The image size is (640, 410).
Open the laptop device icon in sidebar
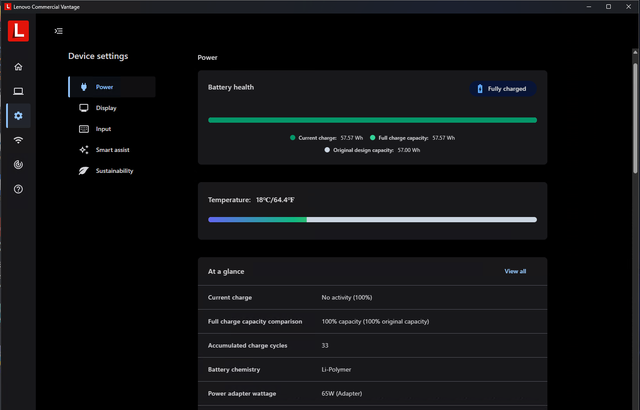(18, 92)
